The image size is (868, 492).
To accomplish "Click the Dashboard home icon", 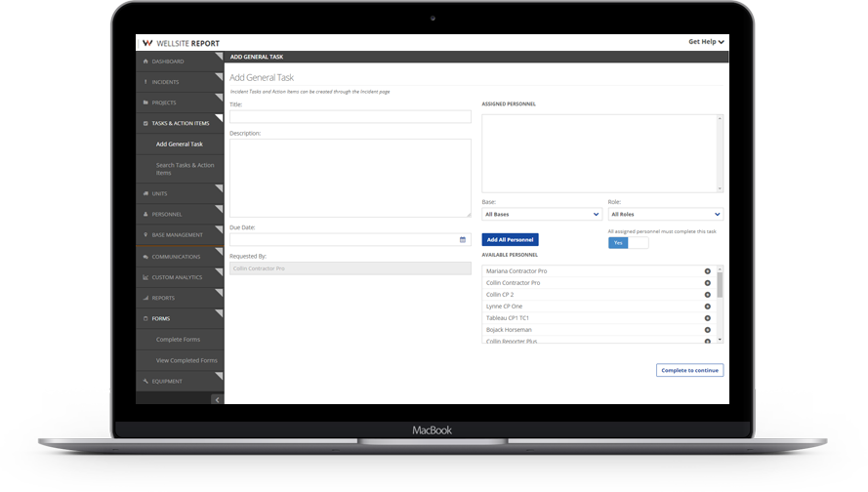I will (x=145, y=61).
